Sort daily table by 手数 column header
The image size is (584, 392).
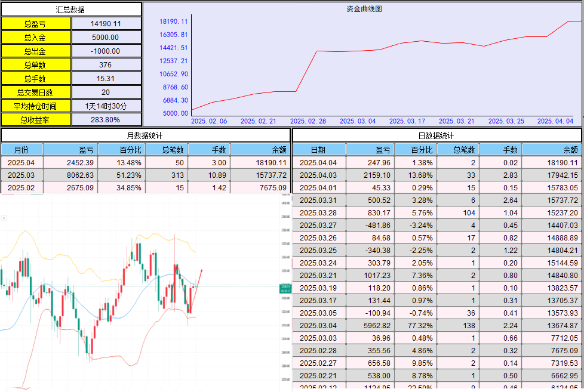tap(500, 150)
